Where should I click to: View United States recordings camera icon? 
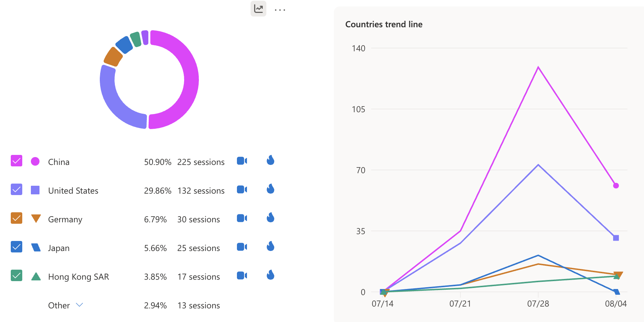[242, 190]
